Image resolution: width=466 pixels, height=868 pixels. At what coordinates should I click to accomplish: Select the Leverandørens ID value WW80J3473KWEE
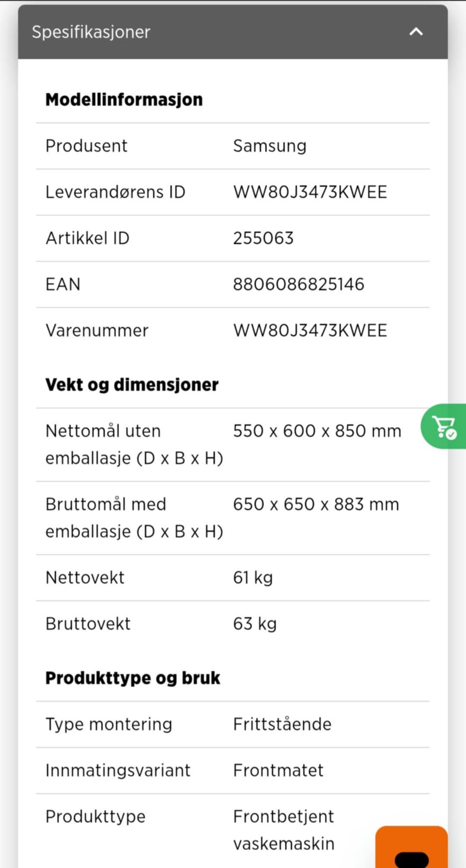(x=310, y=192)
